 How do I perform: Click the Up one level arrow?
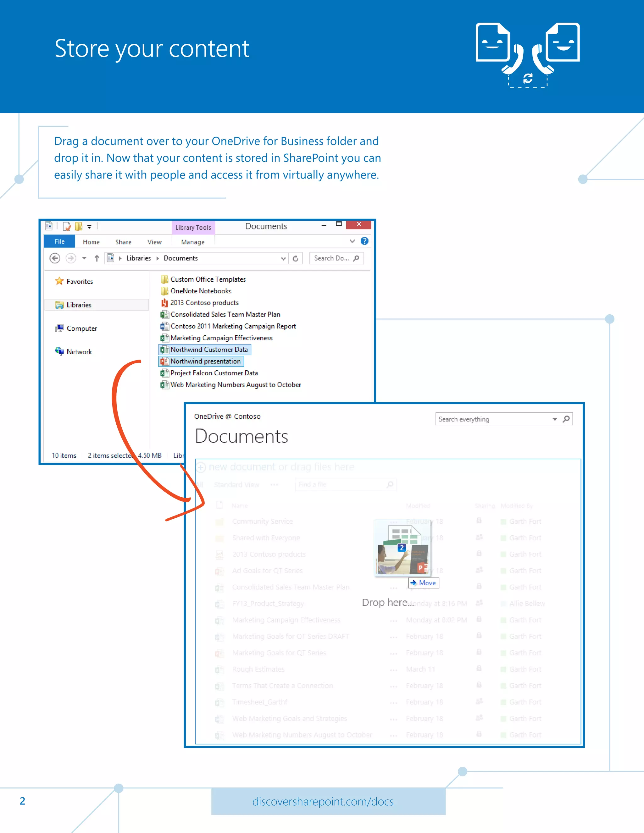(x=97, y=258)
